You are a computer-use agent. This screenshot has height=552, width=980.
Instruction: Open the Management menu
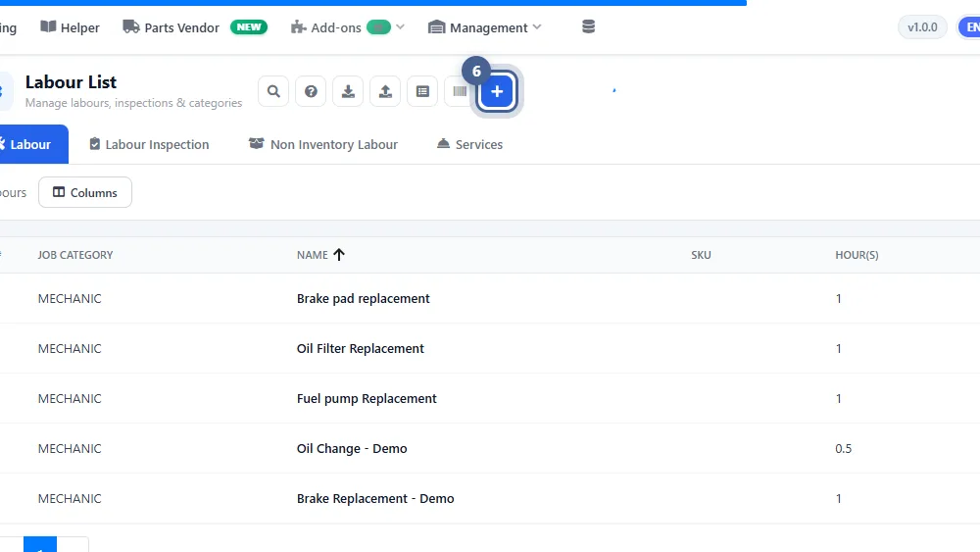pos(484,27)
